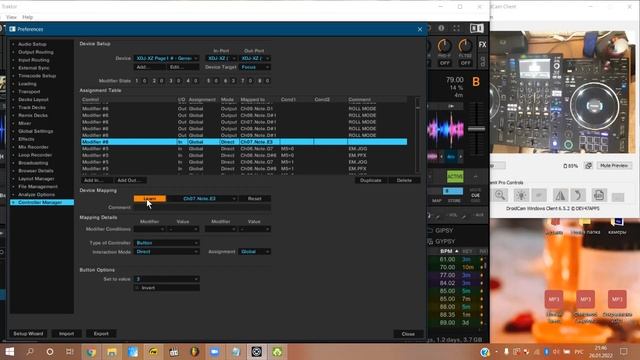Click the info icon in Traktor header
Image resolution: width=640 pixels, height=360 pixels.
tap(441, 28)
